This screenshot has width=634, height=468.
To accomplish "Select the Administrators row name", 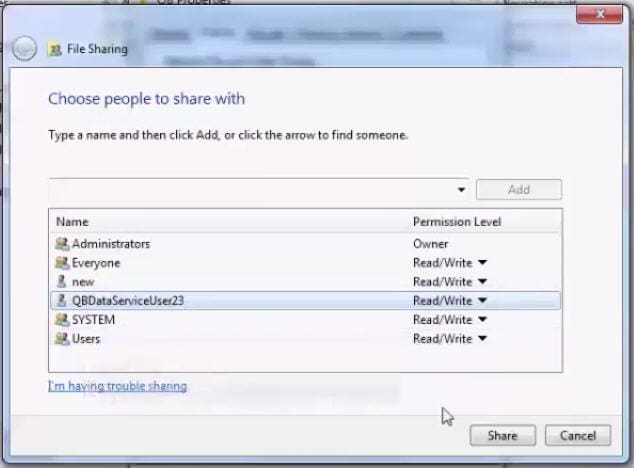I will click(x=111, y=244).
